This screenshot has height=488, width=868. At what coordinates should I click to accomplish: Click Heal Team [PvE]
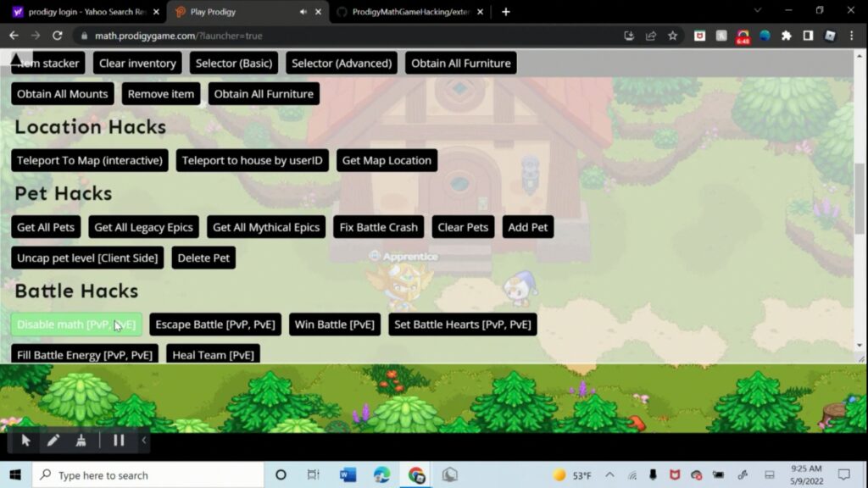point(213,354)
